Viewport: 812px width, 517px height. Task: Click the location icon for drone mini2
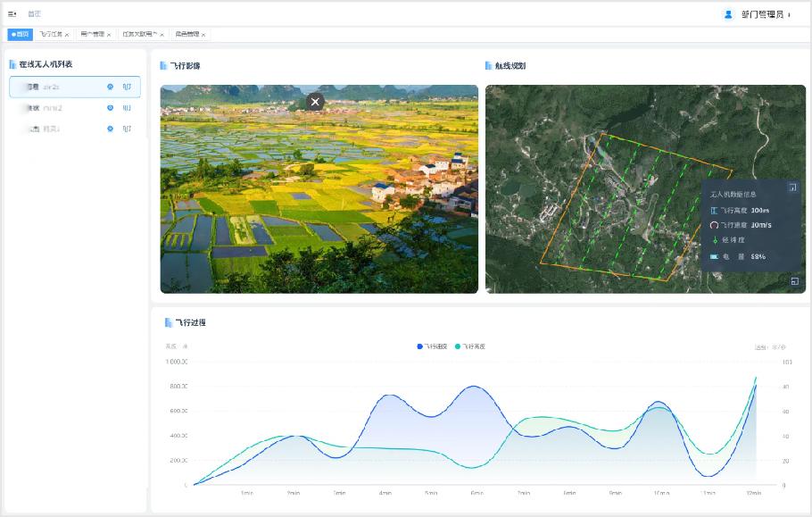tap(111, 108)
